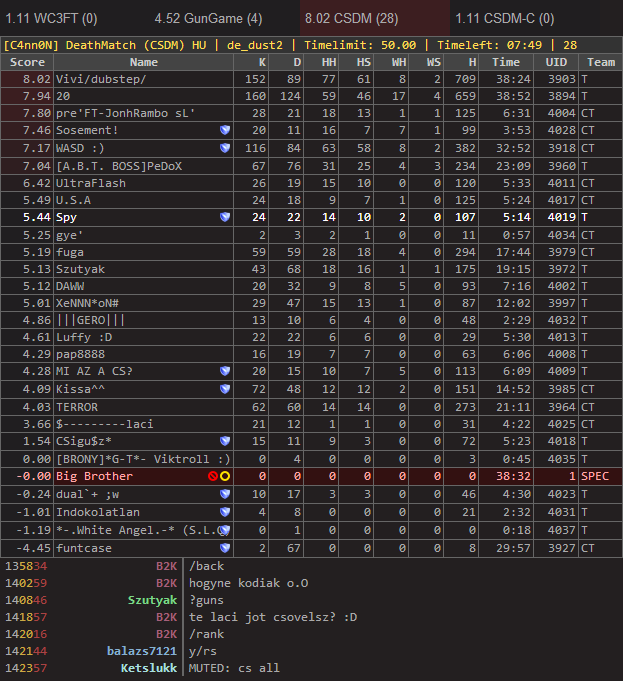Click the red icon in Big Brother row
This screenshot has height=681, width=623.
[x=213, y=476]
